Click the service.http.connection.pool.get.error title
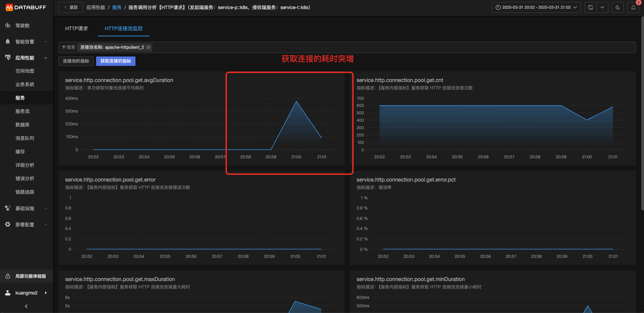Screen dimensions: 644x313 110,180
